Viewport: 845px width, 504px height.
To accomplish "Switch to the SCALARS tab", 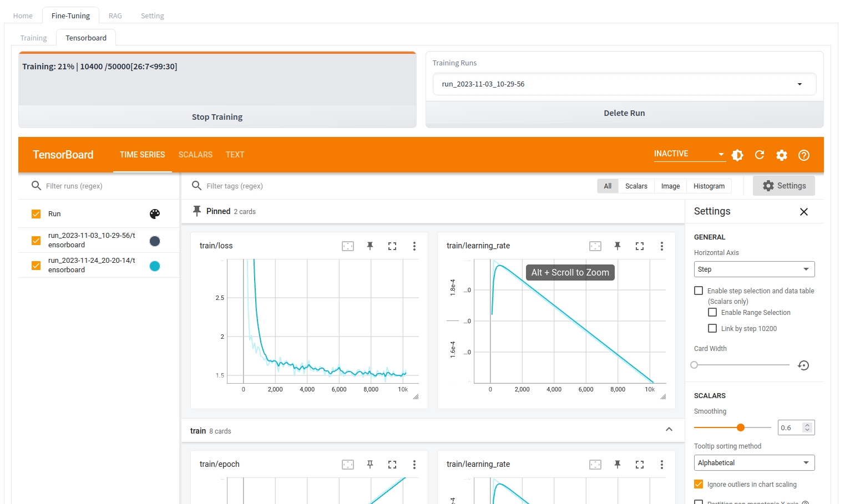I will 195,155.
